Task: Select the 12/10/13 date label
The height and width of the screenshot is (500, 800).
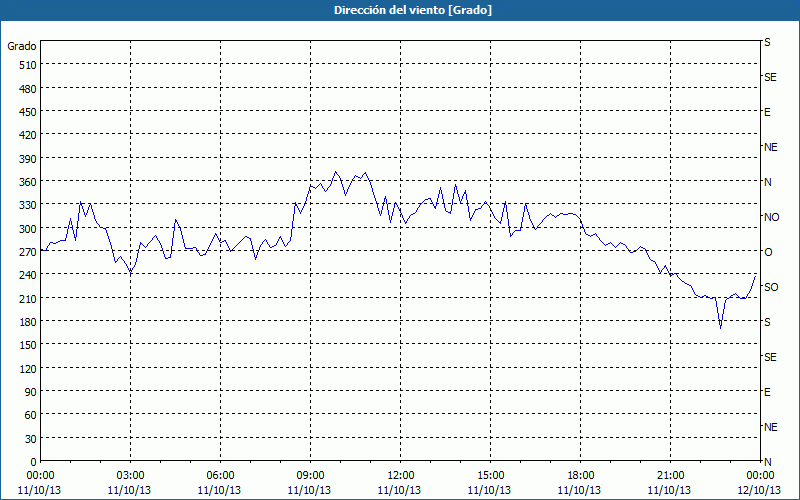Action: pyautogui.click(x=760, y=490)
